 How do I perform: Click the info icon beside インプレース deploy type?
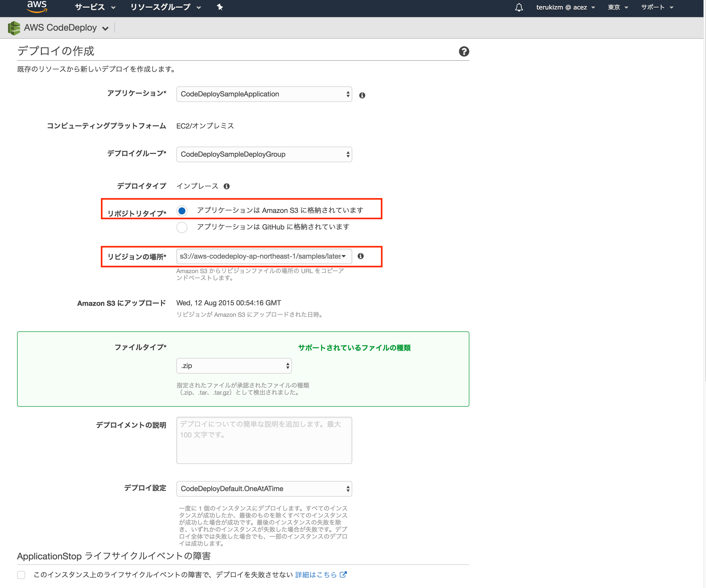(x=227, y=186)
